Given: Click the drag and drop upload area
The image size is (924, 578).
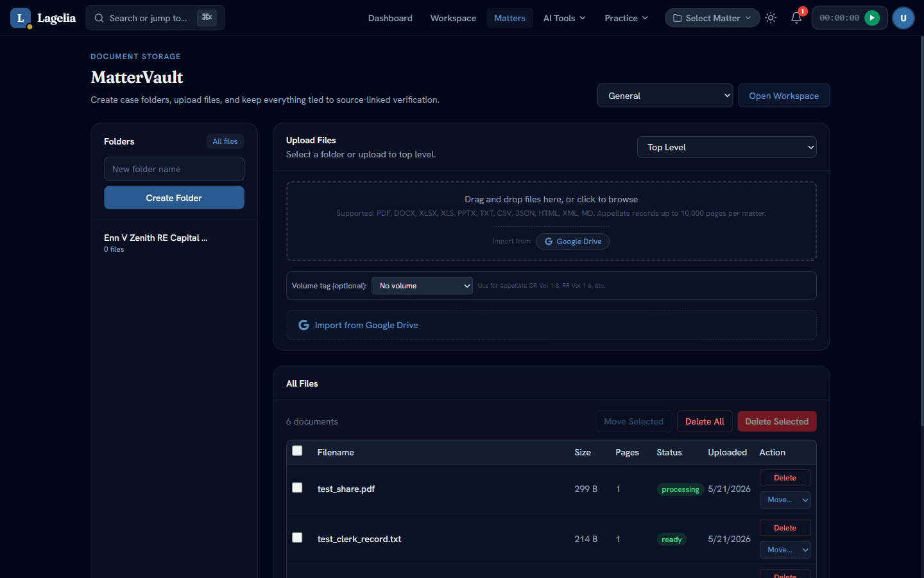Looking at the screenshot, I should pos(551,221).
